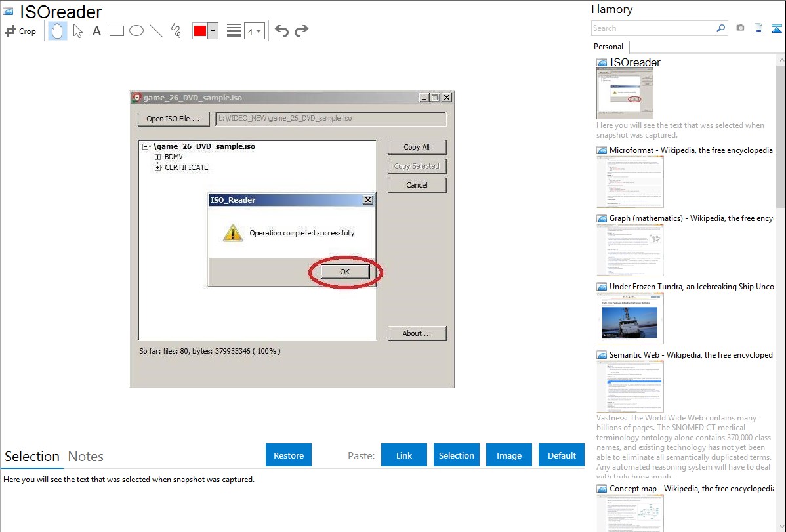Close the ISO_Reader message dialog

[x=368, y=199]
